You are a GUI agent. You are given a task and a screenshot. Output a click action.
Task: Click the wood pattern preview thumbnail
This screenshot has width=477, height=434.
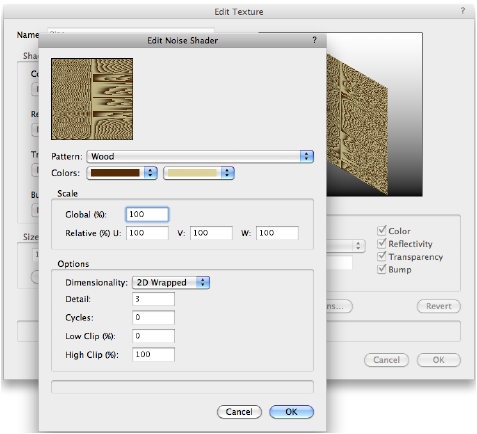click(x=92, y=99)
